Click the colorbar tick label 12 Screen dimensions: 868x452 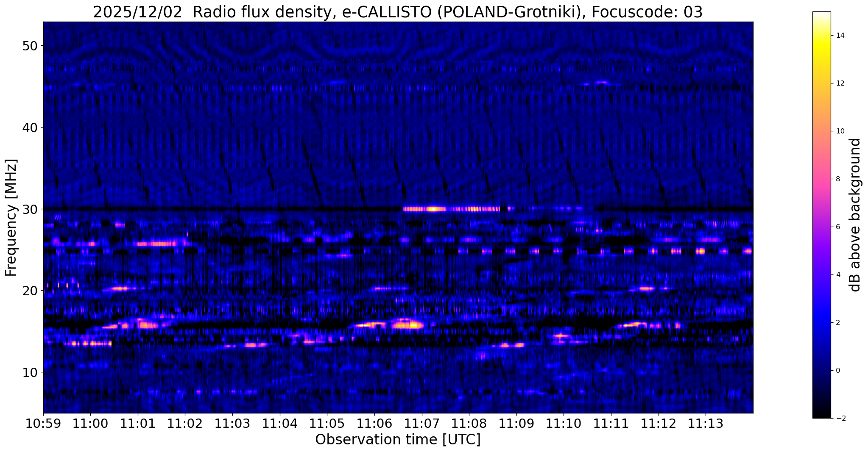point(840,83)
